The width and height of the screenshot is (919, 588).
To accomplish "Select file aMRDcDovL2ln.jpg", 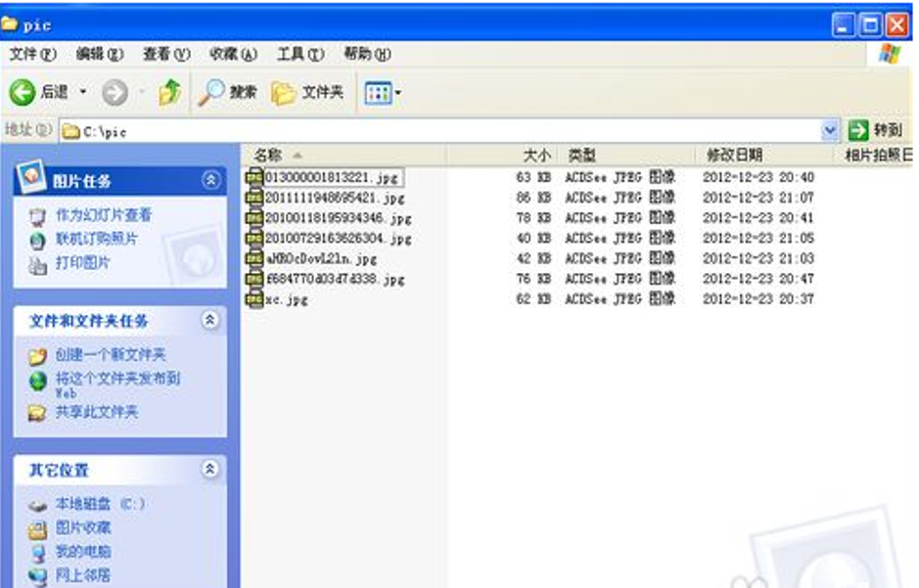I will coord(321,258).
